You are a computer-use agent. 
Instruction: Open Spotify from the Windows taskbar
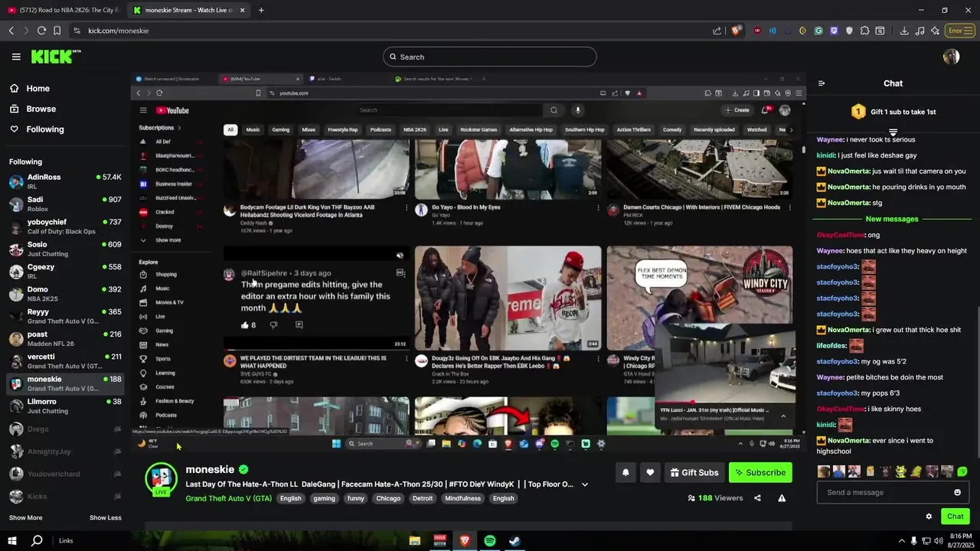pos(490,541)
